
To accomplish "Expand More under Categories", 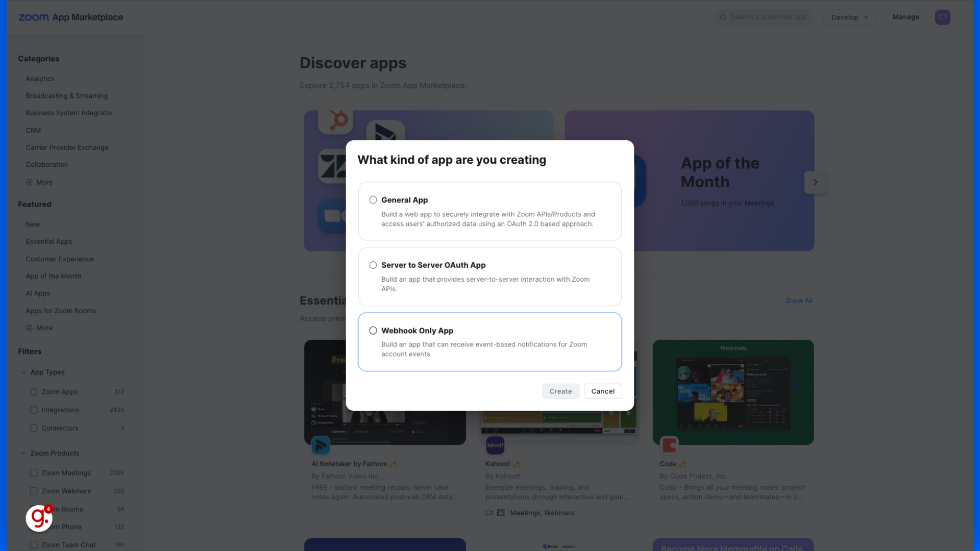I will point(39,182).
